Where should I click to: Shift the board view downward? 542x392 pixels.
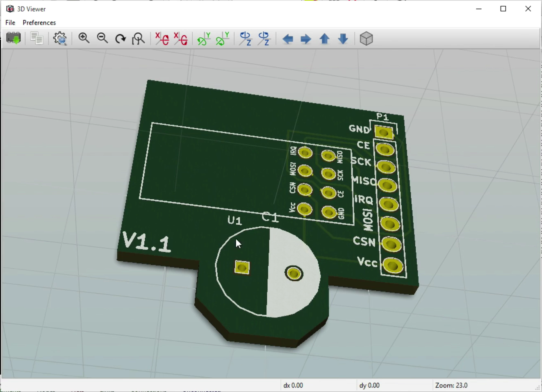(343, 38)
